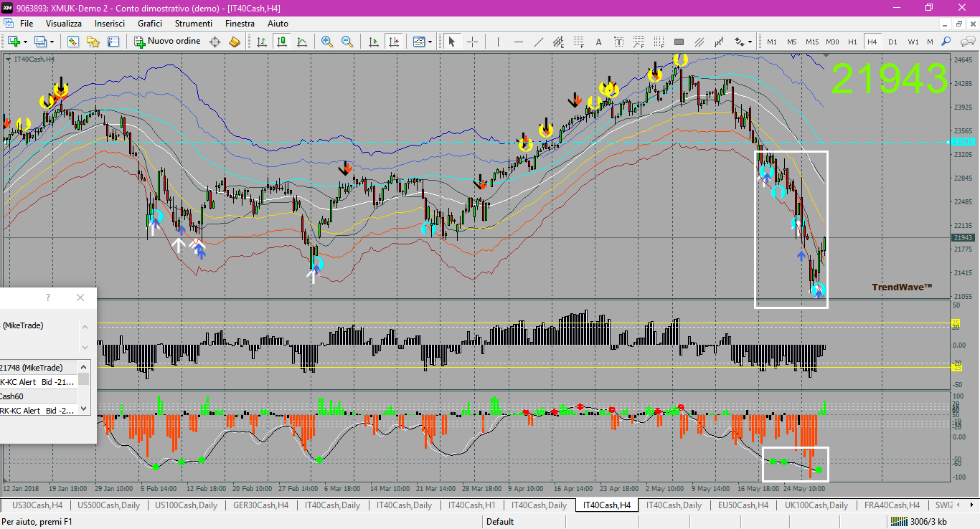Expand the profiles dropdown arrow
This screenshot has height=529, width=980.
[52, 42]
